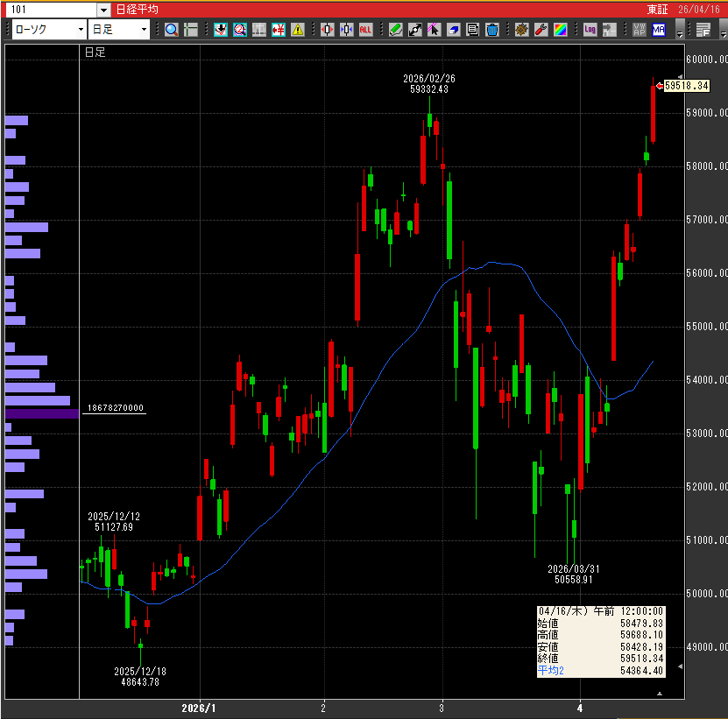
Task: Click the magnifier icon with number 2
Action: coord(239,30)
